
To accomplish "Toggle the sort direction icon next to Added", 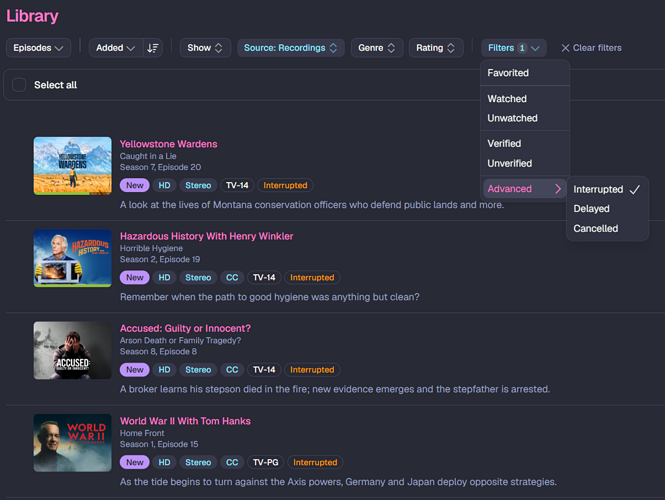I will click(x=153, y=48).
